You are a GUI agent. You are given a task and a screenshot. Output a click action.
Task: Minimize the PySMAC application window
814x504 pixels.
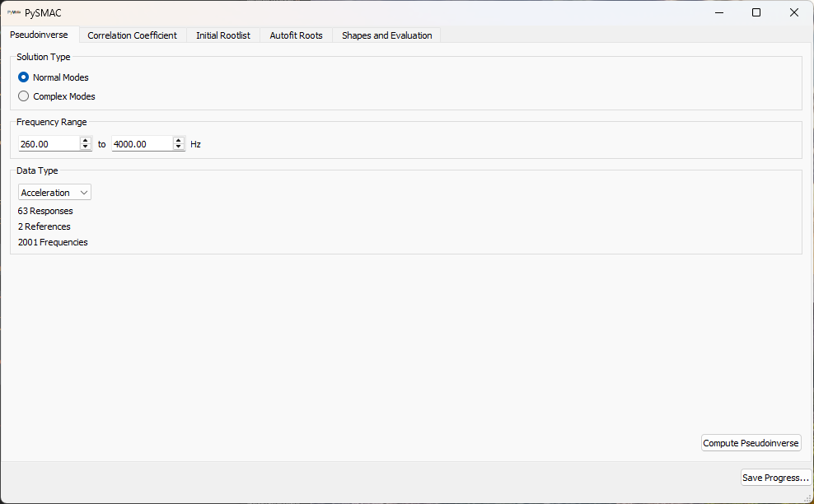click(x=718, y=12)
